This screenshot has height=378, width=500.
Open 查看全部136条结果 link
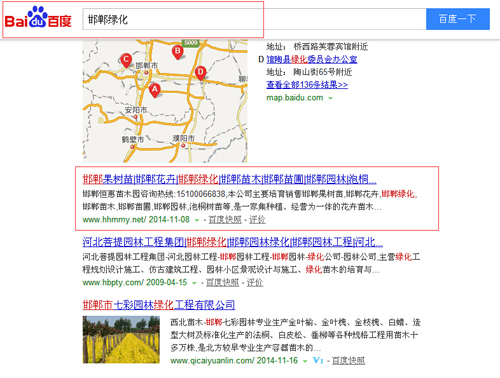(307, 85)
